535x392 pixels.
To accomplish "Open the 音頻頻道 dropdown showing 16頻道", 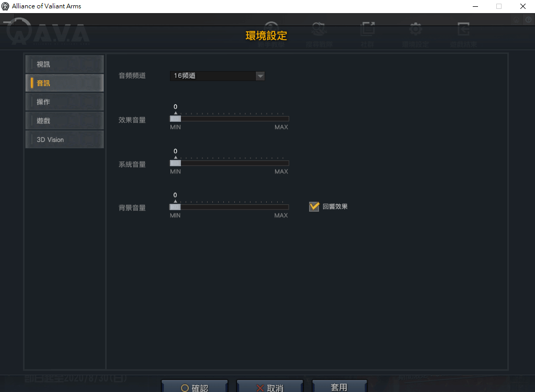I will click(x=212, y=76).
